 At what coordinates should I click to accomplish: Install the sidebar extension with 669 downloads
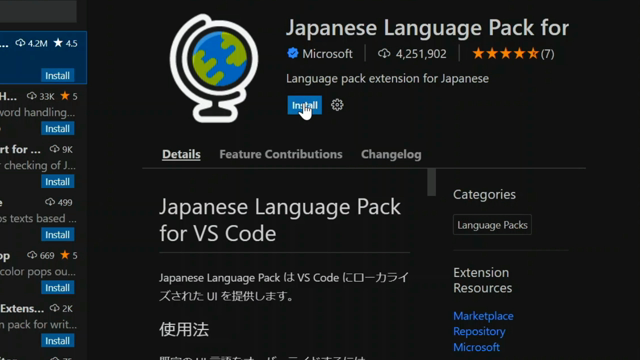pos(58,288)
